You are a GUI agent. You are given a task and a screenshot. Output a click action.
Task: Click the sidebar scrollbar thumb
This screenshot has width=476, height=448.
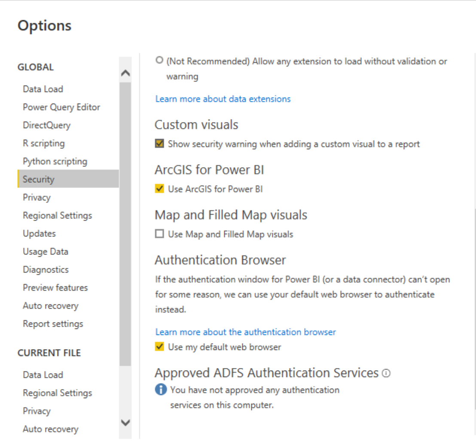[x=125, y=224]
